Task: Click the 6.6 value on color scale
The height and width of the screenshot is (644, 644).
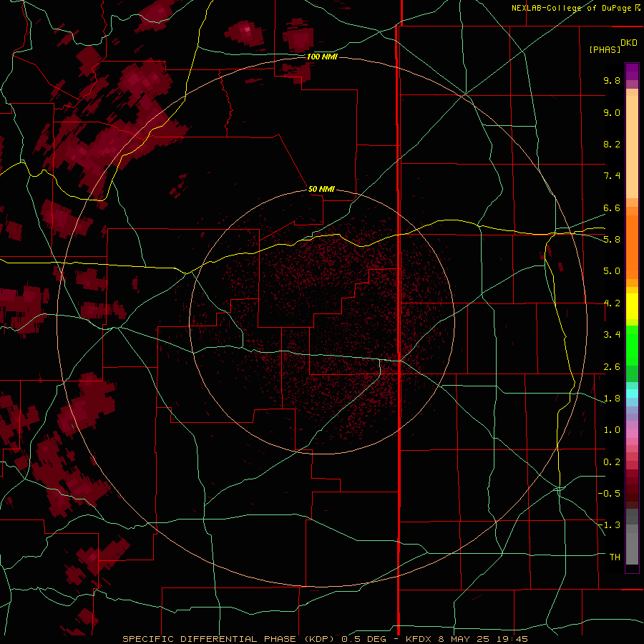Action: click(612, 208)
